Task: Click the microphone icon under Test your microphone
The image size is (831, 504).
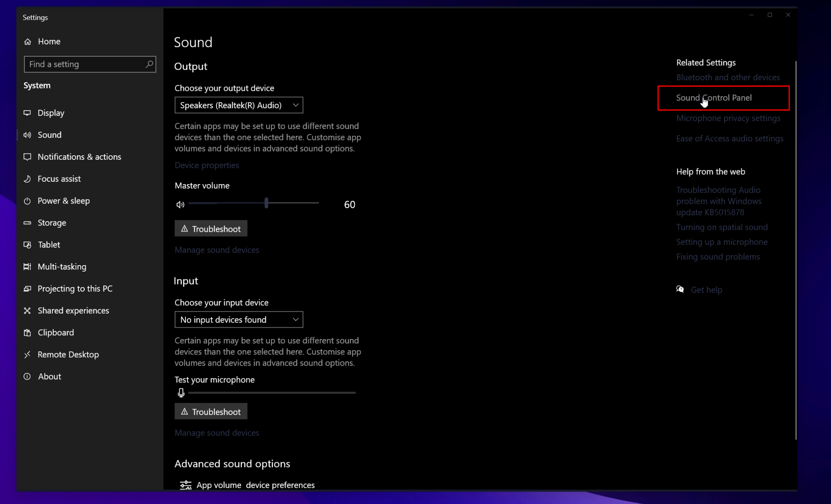Action: point(181,392)
